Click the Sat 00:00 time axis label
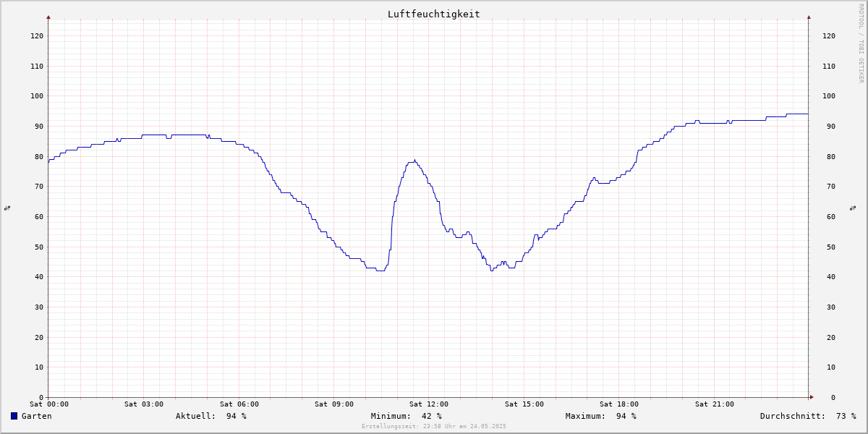The height and width of the screenshot is (434, 868). [x=49, y=404]
